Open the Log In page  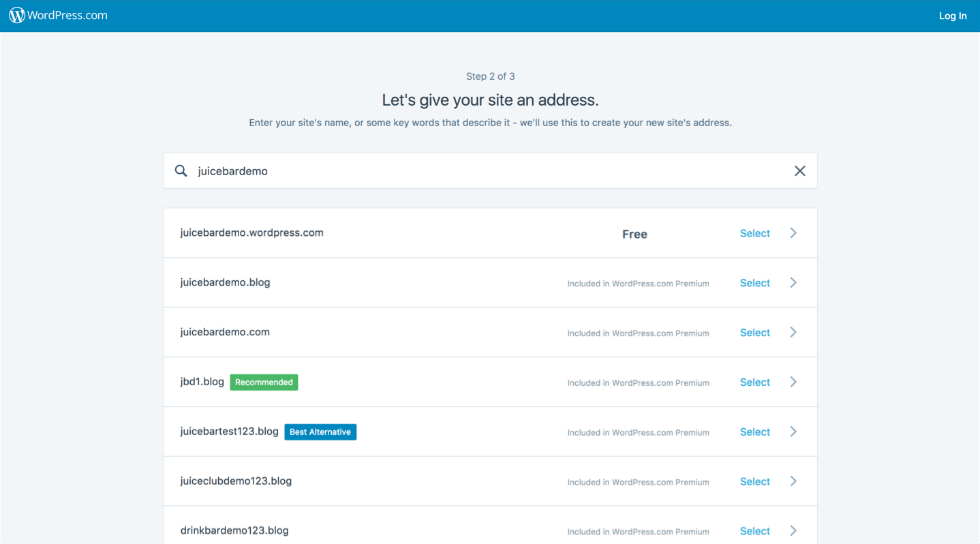(952, 15)
